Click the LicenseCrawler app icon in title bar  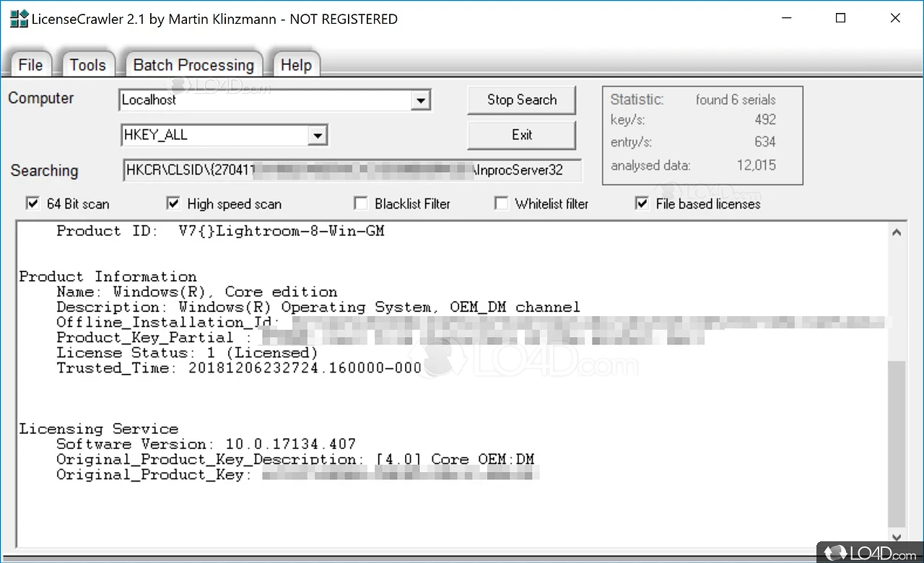[x=18, y=19]
